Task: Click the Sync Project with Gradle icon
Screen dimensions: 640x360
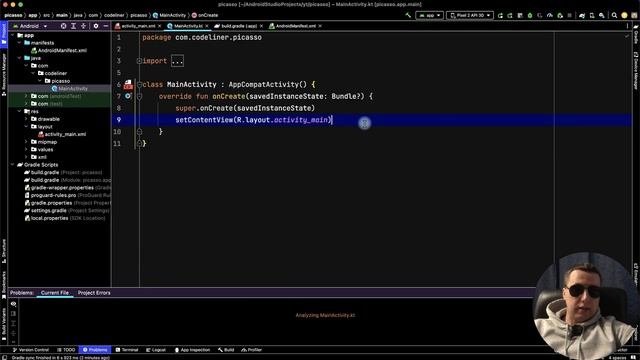Action: click(x=582, y=16)
